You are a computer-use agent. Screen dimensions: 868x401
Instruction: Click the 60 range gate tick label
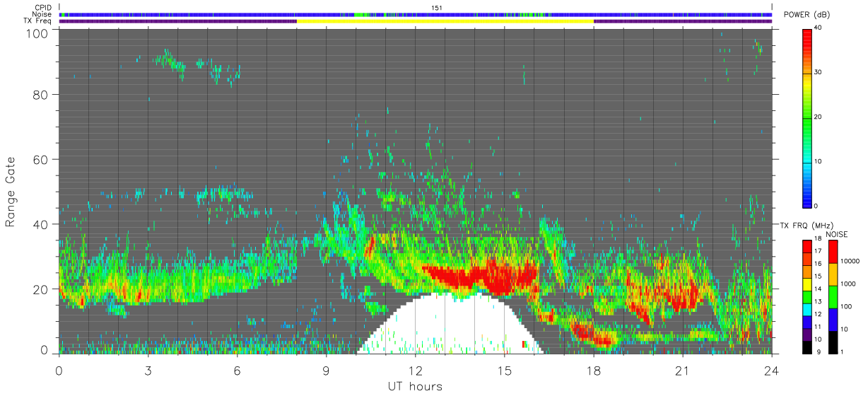pos(42,159)
